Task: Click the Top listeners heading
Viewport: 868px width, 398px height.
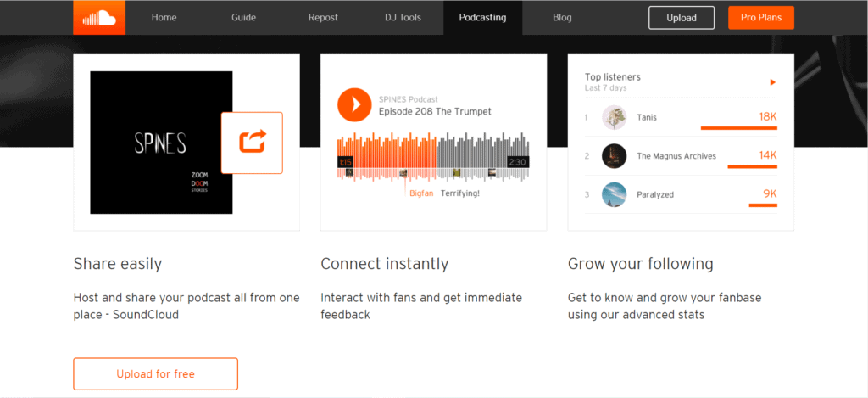Action: pos(612,77)
